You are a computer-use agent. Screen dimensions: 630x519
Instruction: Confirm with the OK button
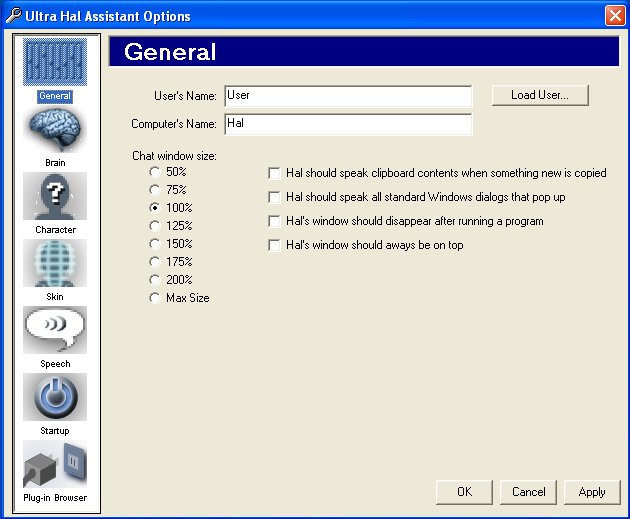464,492
